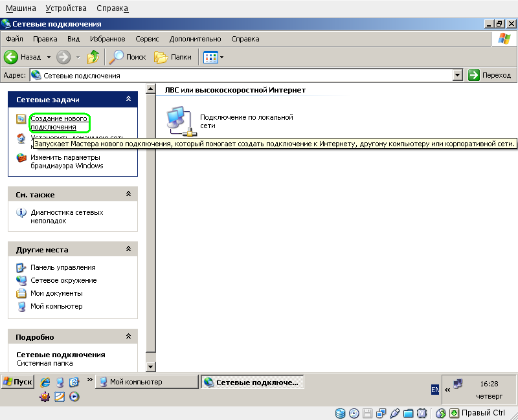
Task: Collapse the Подробно panel
Action: pyautogui.click(x=128, y=336)
